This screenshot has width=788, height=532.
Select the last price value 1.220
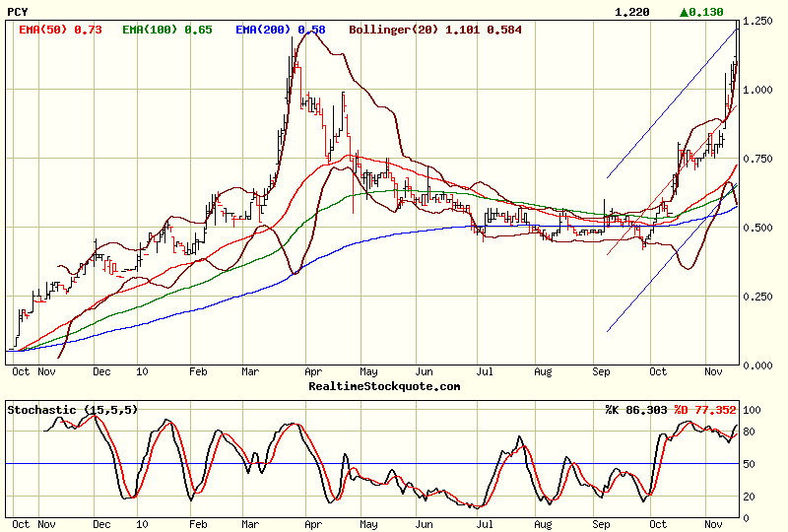click(x=632, y=12)
